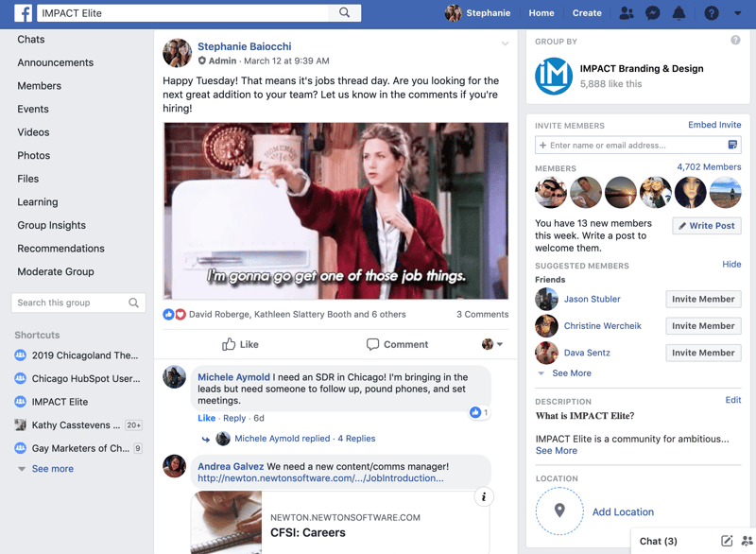Click the Write Post button
This screenshot has height=554, width=756.
(707, 226)
